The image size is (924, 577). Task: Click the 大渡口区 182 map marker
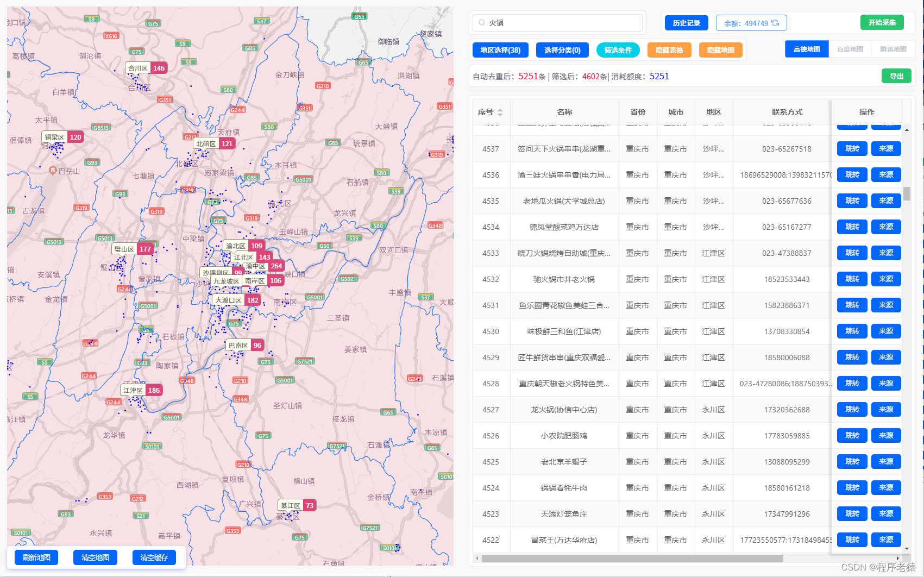coord(237,300)
